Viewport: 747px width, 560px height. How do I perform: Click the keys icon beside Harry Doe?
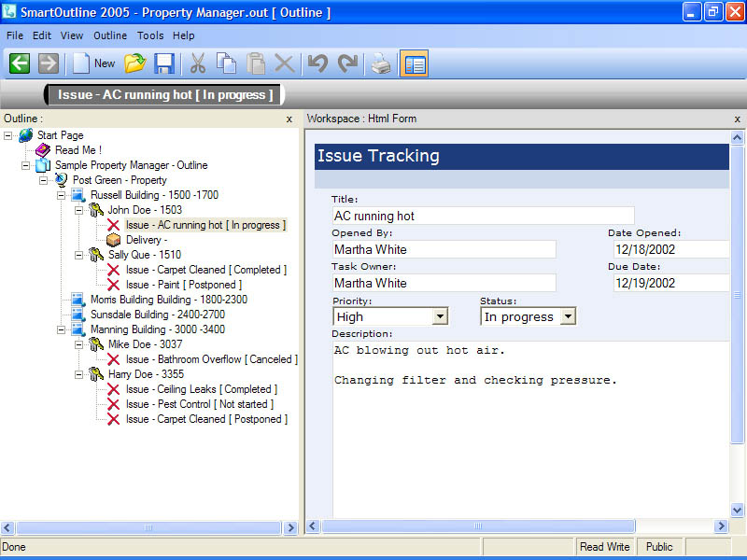coord(96,374)
